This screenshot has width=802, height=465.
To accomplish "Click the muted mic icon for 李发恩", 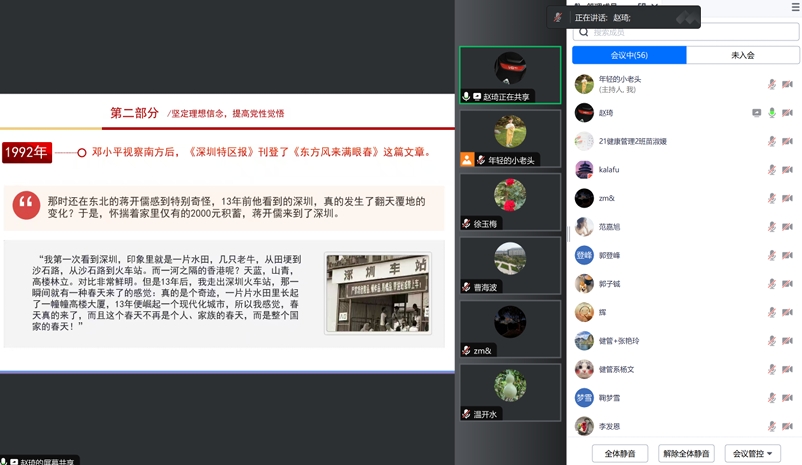I will point(772,426).
